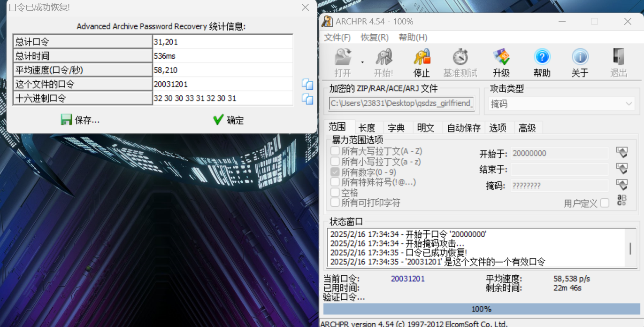Click the picker icon beside 结束于 field
The height and width of the screenshot is (327, 644).
click(621, 169)
